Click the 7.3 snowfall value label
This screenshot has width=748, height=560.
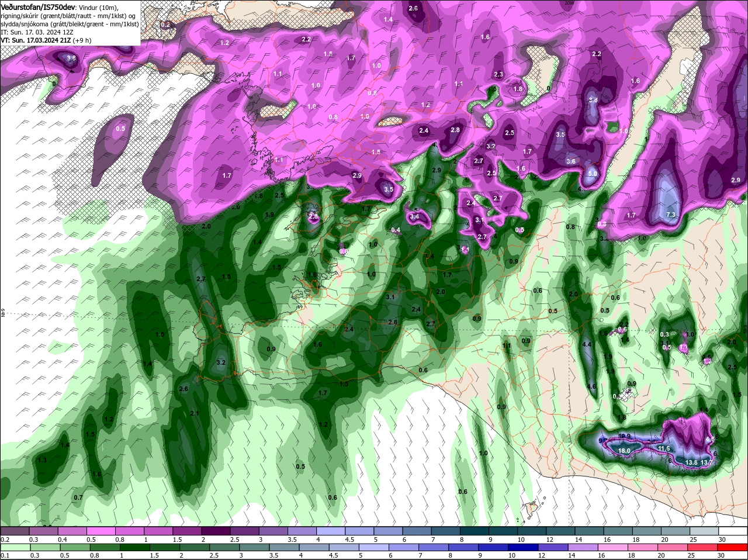click(671, 215)
